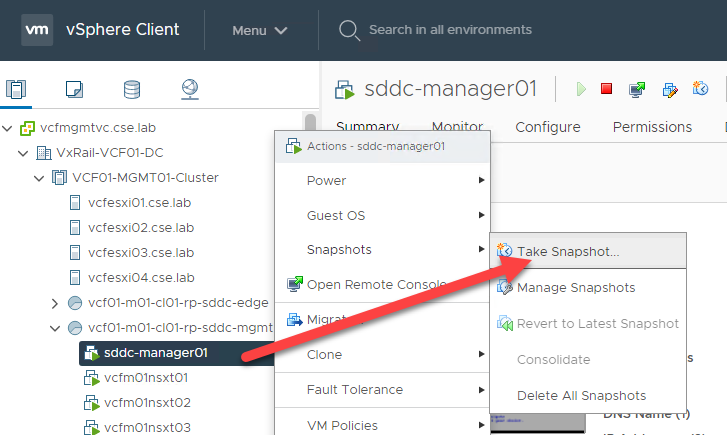Power on VM with green play icon
This screenshot has height=435, width=727.
click(x=581, y=89)
